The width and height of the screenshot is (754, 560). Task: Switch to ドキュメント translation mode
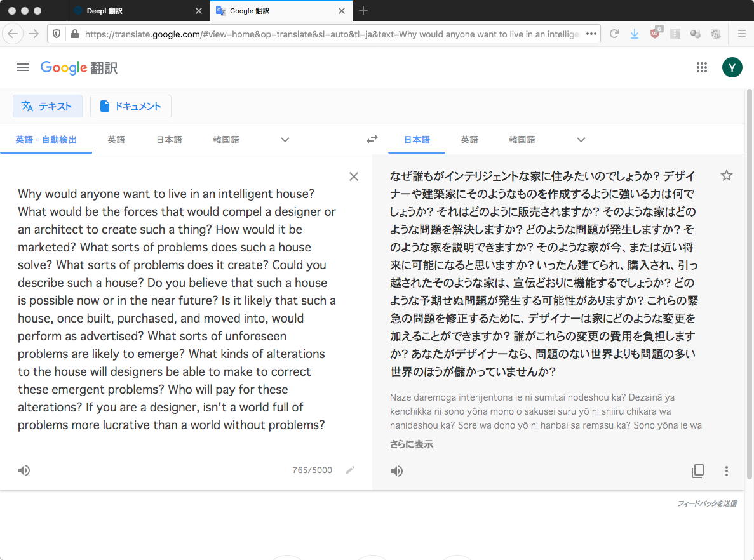pos(130,106)
